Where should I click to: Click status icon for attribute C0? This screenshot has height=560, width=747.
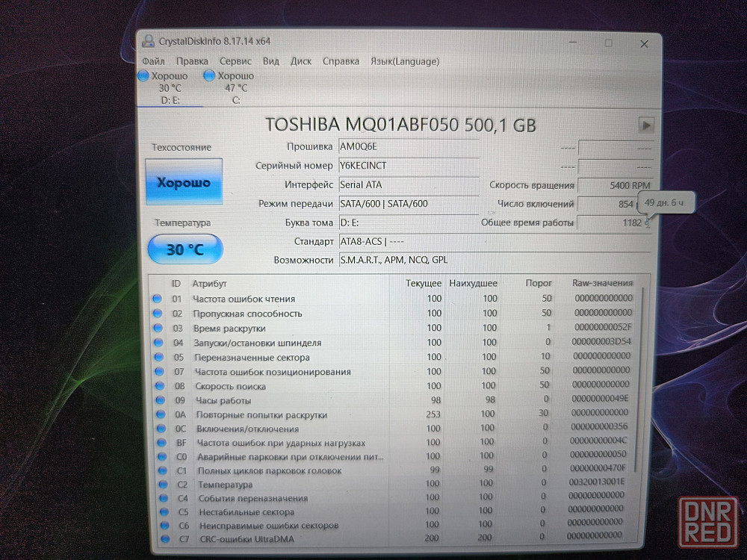[x=162, y=457]
